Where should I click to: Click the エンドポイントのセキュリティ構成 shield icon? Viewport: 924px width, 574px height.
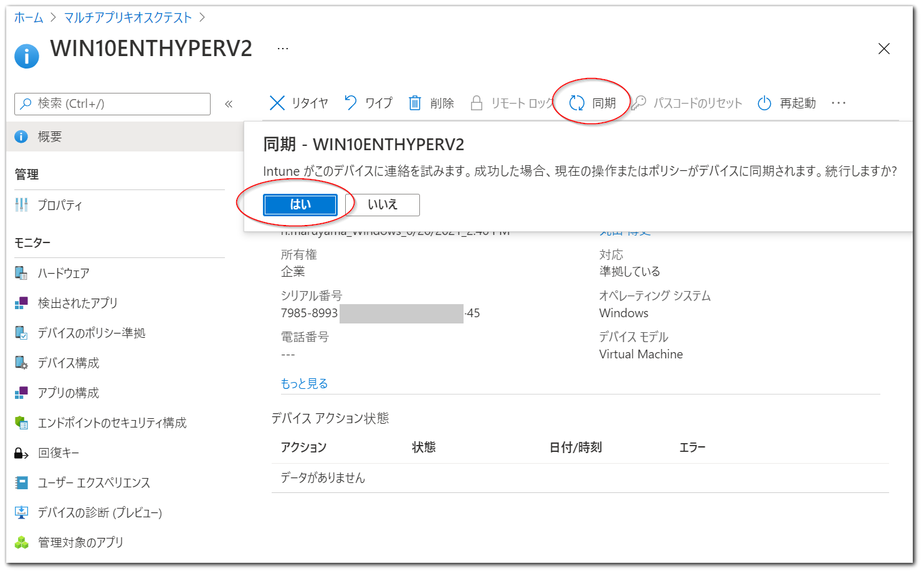click(x=21, y=423)
